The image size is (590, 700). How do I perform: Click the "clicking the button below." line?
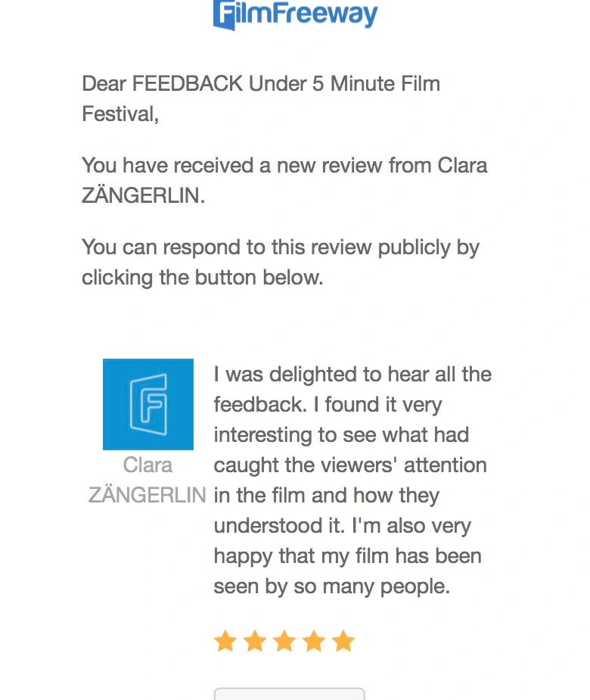coord(202,278)
